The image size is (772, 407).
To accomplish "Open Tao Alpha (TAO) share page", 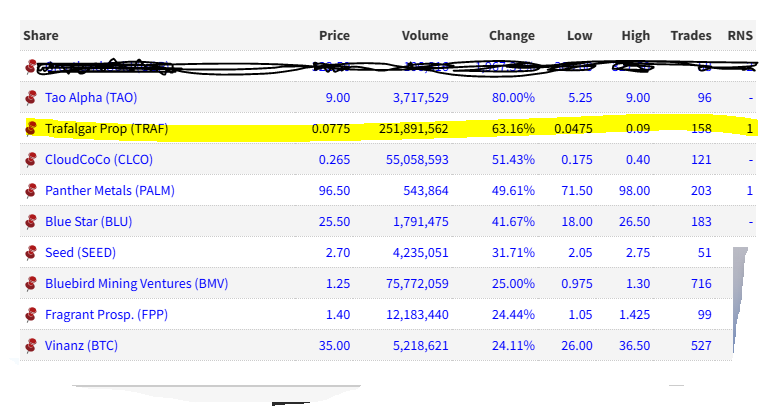I will point(91,97).
